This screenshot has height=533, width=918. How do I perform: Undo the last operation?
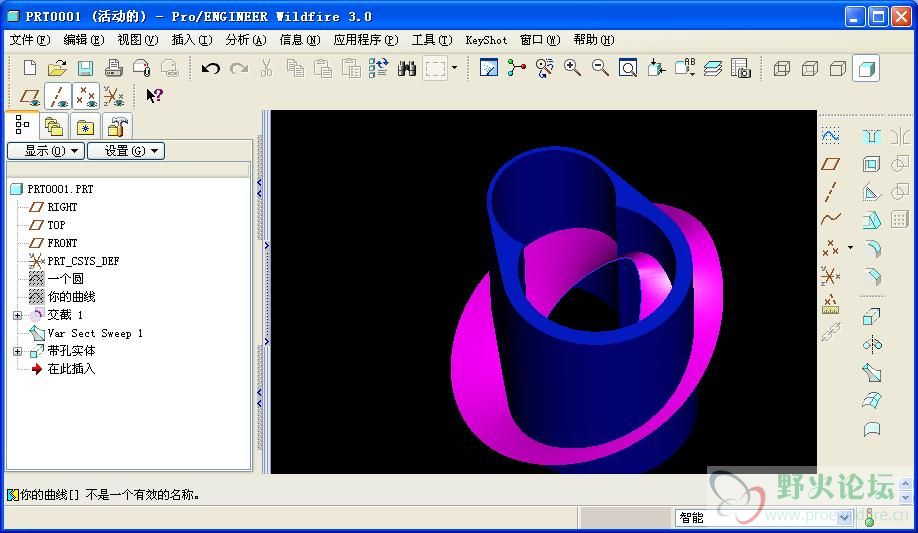(211, 69)
